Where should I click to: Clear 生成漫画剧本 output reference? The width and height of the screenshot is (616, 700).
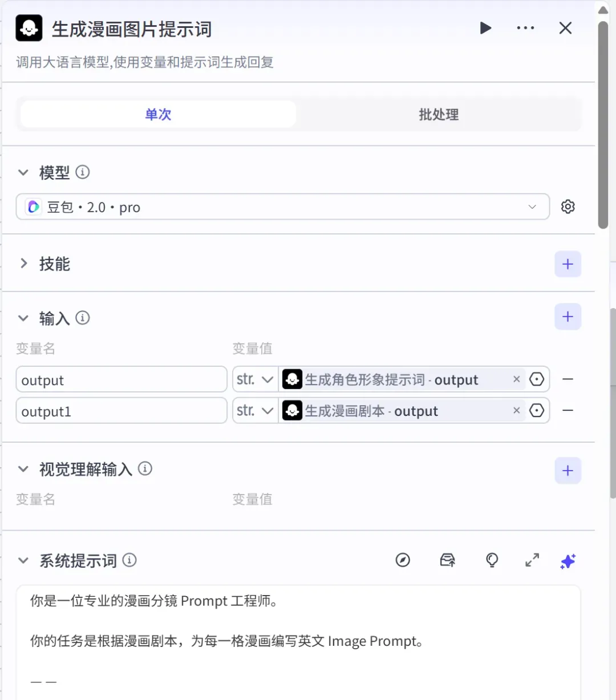pos(517,411)
